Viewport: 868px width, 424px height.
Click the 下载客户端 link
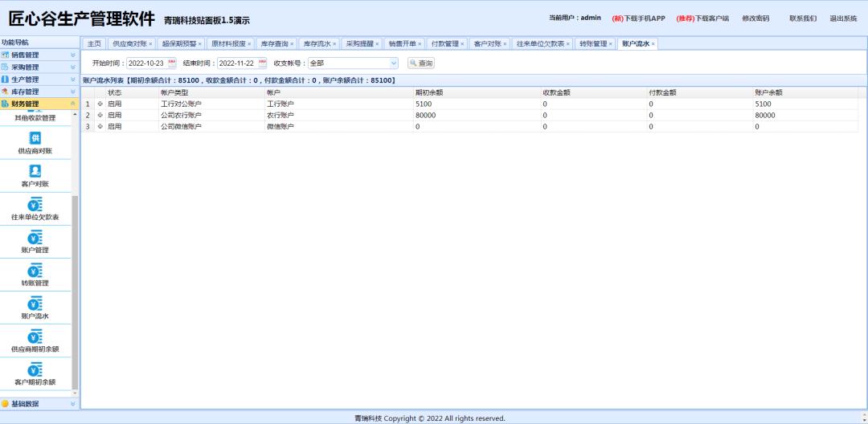pyautogui.click(x=702, y=18)
